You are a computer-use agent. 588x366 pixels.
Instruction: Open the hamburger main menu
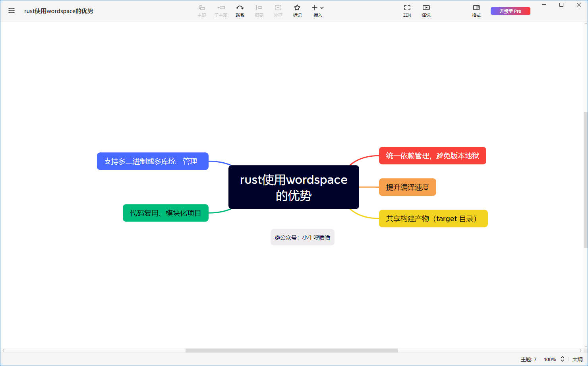[12, 11]
